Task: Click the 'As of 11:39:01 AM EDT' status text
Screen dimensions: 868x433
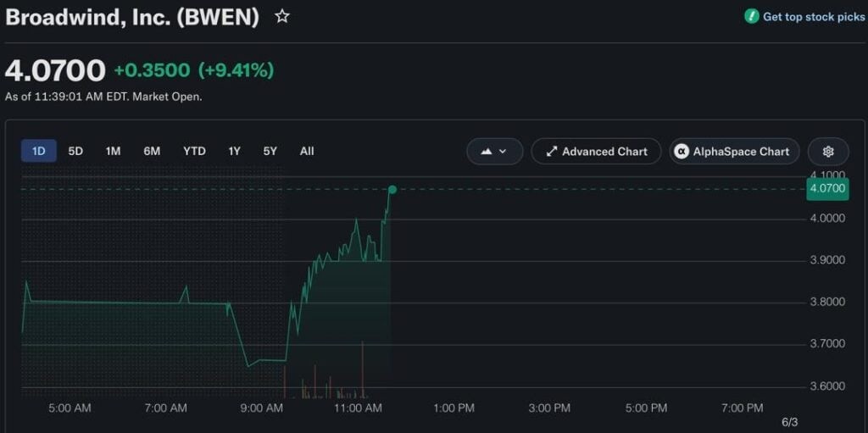Action: coord(103,97)
